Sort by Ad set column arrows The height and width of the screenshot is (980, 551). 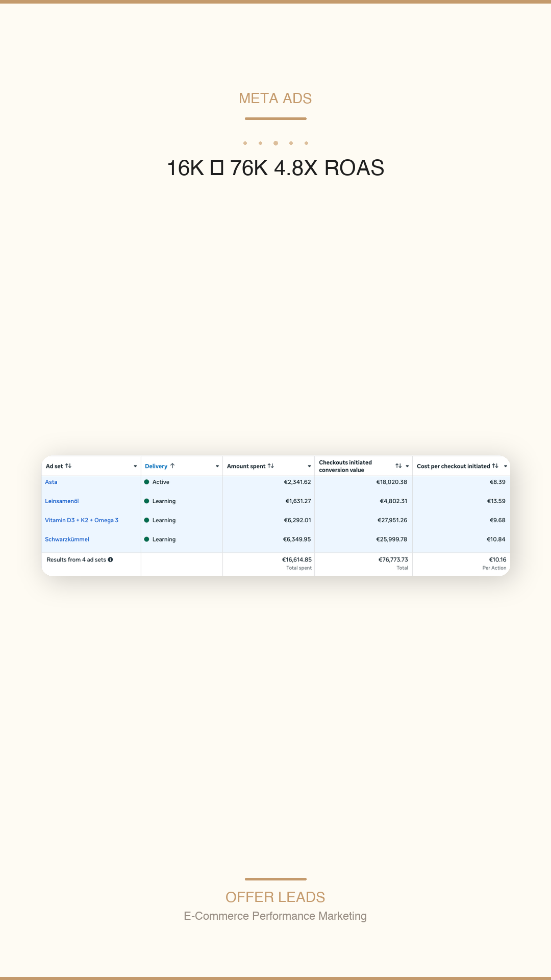[x=68, y=466]
